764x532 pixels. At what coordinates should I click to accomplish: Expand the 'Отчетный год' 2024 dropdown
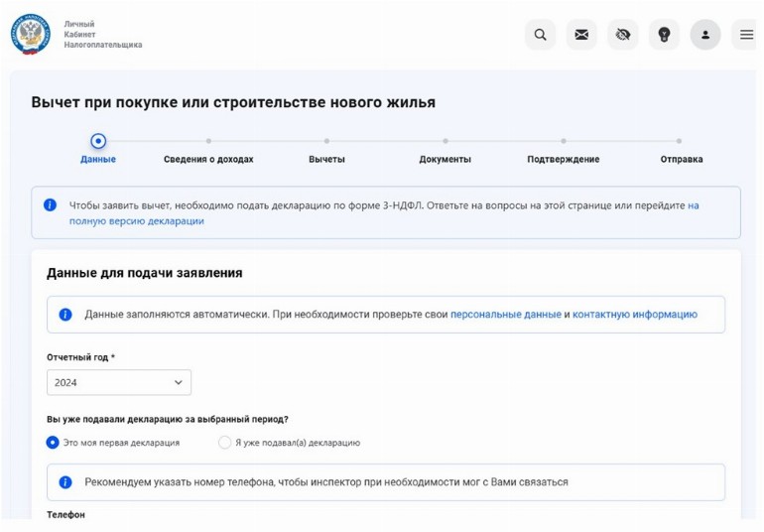click(x=119, y=382)
